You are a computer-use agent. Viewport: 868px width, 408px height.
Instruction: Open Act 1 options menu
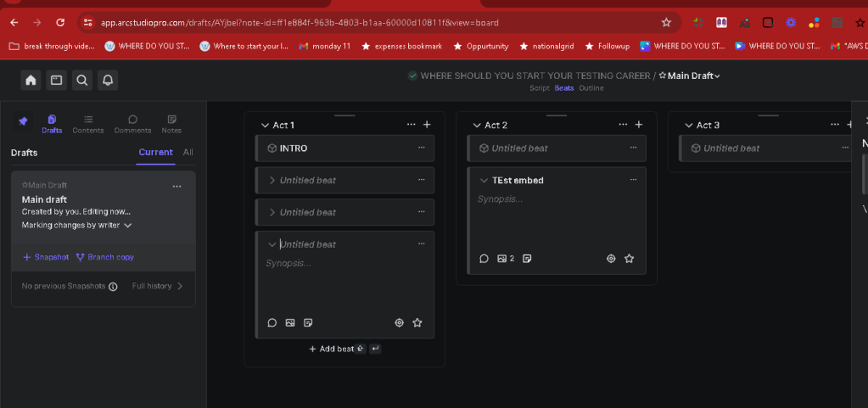coord(411,125)
